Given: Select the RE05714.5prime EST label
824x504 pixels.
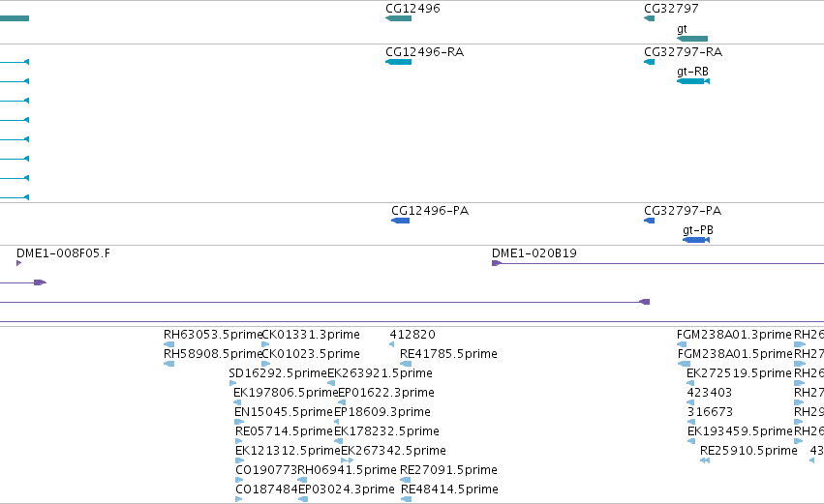Looking at the screenshot, I should coord(285,431).
